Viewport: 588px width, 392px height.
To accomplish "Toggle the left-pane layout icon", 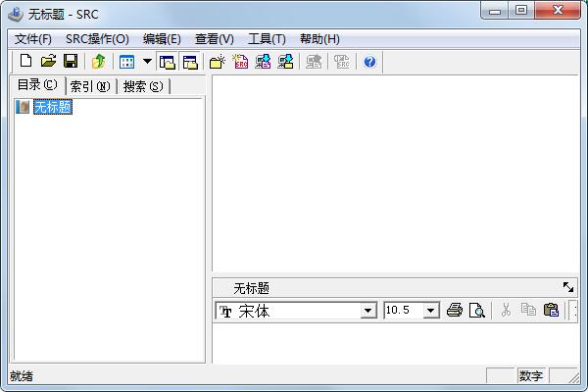I will (x=168, y=62).
